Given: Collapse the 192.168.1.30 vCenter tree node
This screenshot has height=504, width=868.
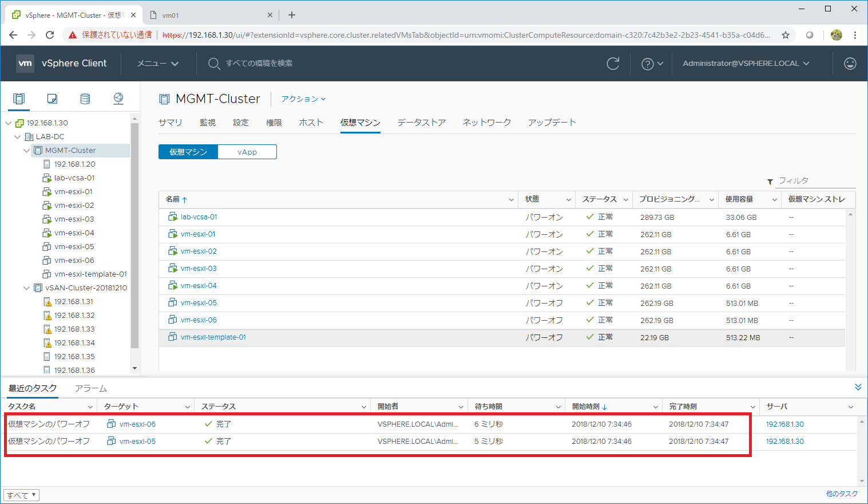Looking at the screenshot, I should [x=9, y=123].
